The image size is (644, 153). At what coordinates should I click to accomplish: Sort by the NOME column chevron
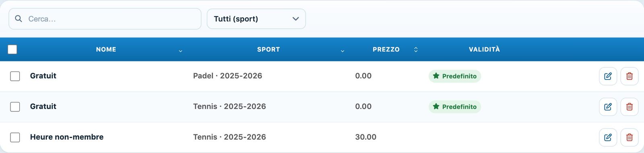(180, 51)
